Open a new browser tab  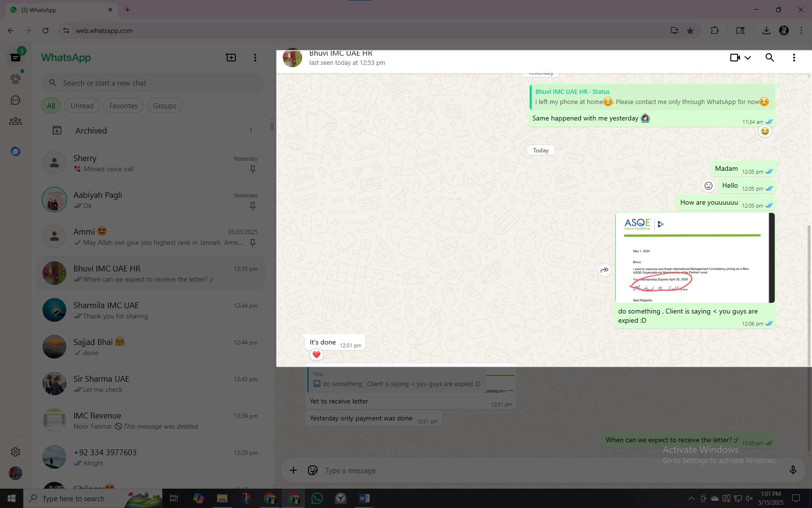point(128,10)
